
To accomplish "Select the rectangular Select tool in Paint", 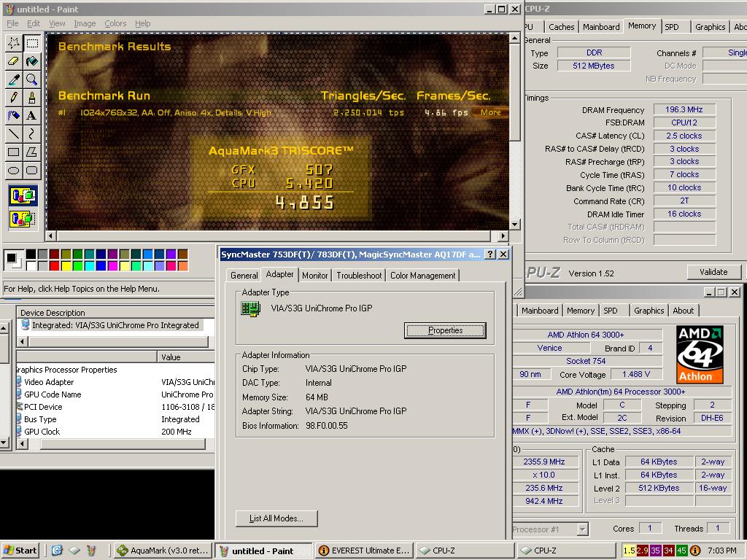I will click(x=32, y=43).
